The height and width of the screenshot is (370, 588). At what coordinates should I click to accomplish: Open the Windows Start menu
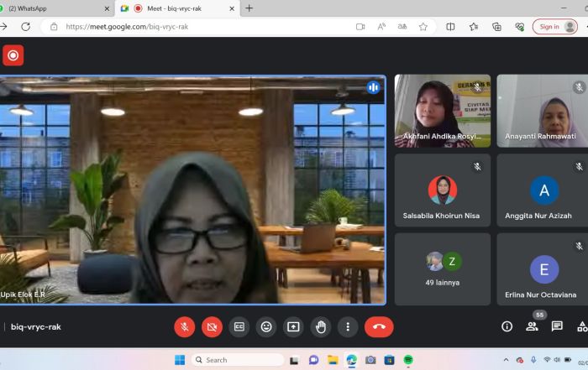tap(180, 360)
